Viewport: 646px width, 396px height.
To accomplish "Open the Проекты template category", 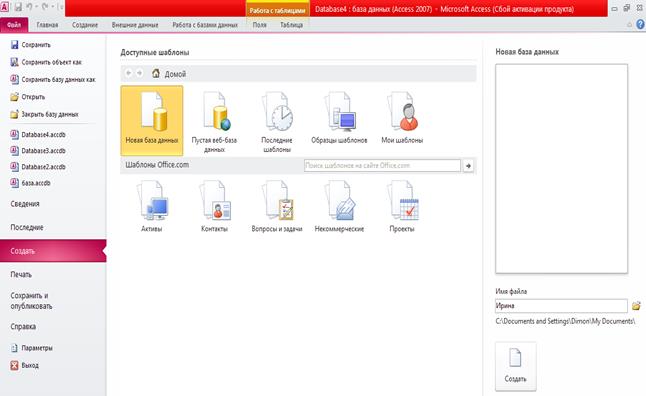I will pyautogui.click(x=402, y=206).
